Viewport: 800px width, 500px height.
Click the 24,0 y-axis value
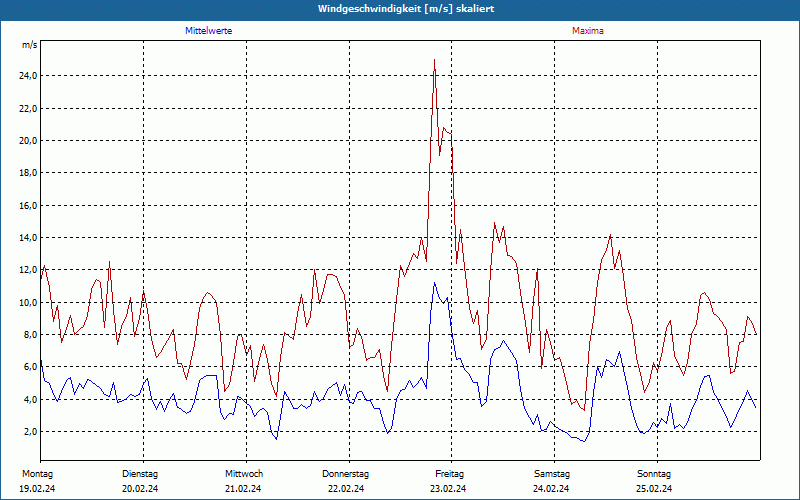[28, 76]
